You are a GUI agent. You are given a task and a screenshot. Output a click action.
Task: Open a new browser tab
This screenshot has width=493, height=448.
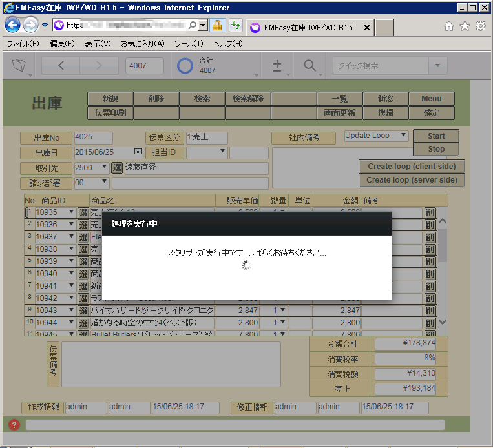[x=384, y=27]
